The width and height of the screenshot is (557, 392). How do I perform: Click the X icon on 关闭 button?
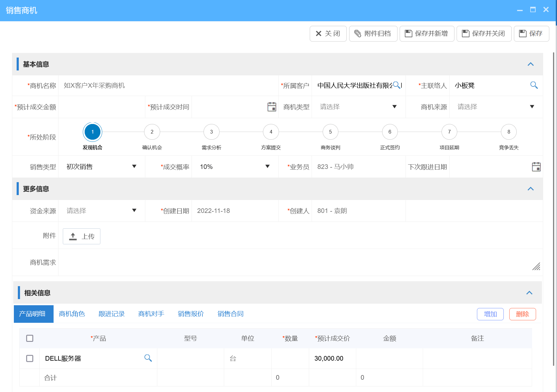coord(319,34)
